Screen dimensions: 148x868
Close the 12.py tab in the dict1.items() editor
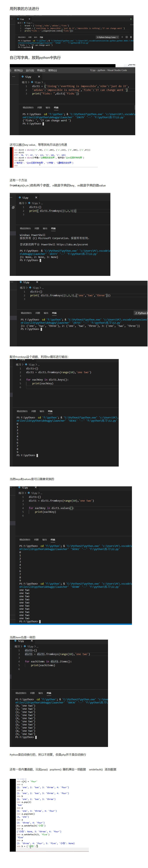point(32,641)
